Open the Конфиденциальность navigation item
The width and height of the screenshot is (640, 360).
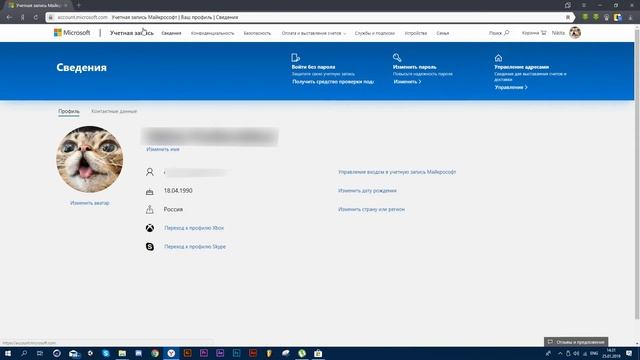(212, 33)
